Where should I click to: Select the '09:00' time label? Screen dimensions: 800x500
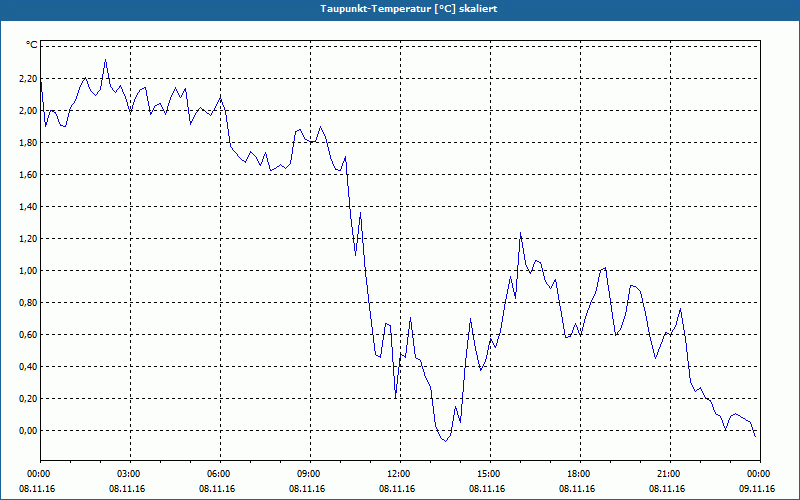coord(308,474)
